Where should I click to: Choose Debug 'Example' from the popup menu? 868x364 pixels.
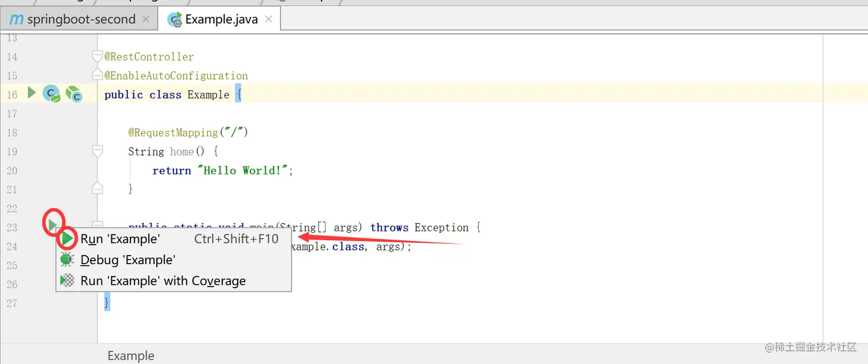pos(173,260)
